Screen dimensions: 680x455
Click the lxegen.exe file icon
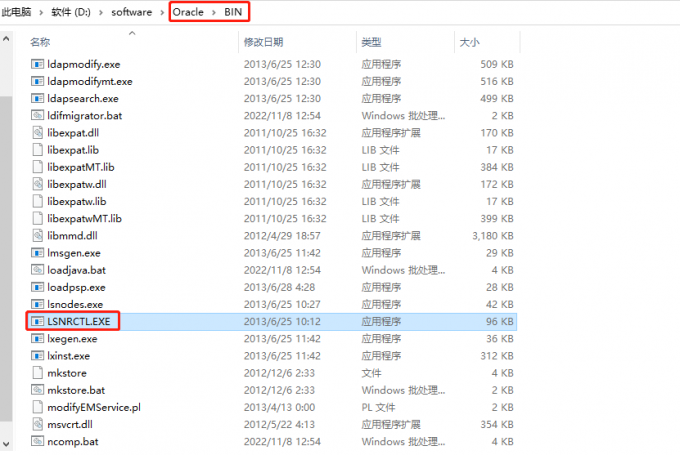tap(37, 339)
